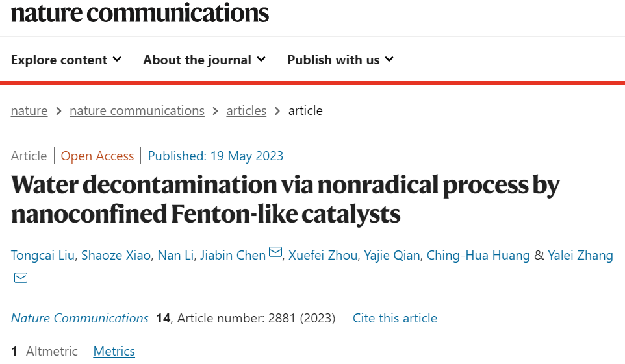Click the author name Nan Li
The height and width of the screenshot is (364, 625).
coord(176,255)
